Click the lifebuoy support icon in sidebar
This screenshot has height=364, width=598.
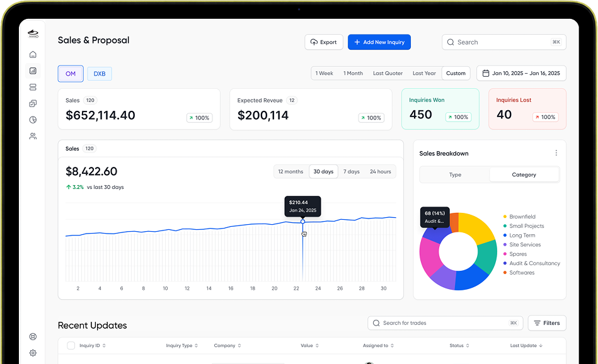[x=33, y=336]
